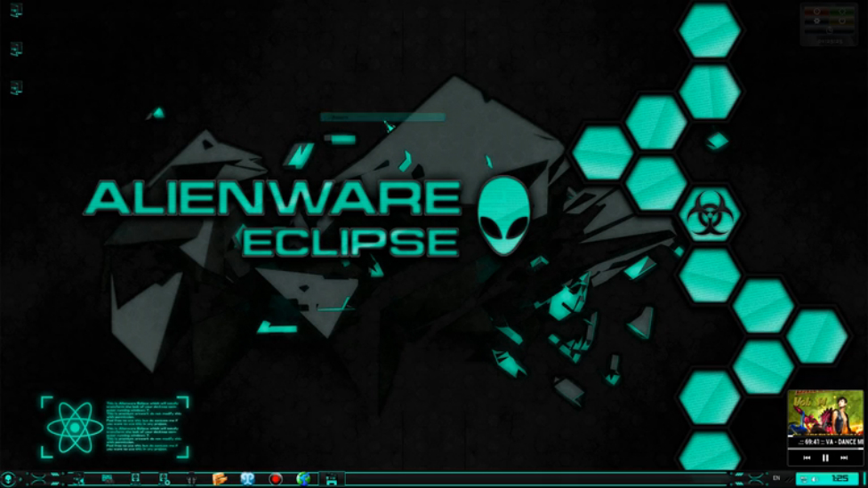Open the orange folder taskbar icon
The image size is (868, 488).
click(220, 478)
